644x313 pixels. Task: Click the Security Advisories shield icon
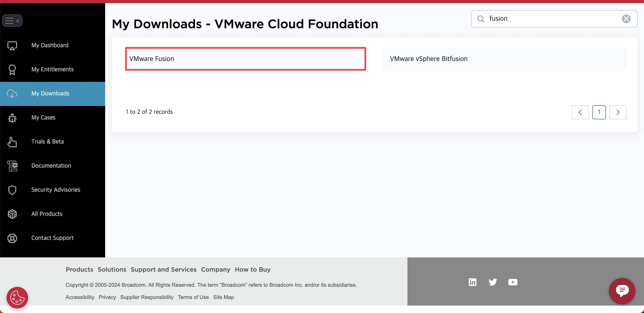point(12,190)
